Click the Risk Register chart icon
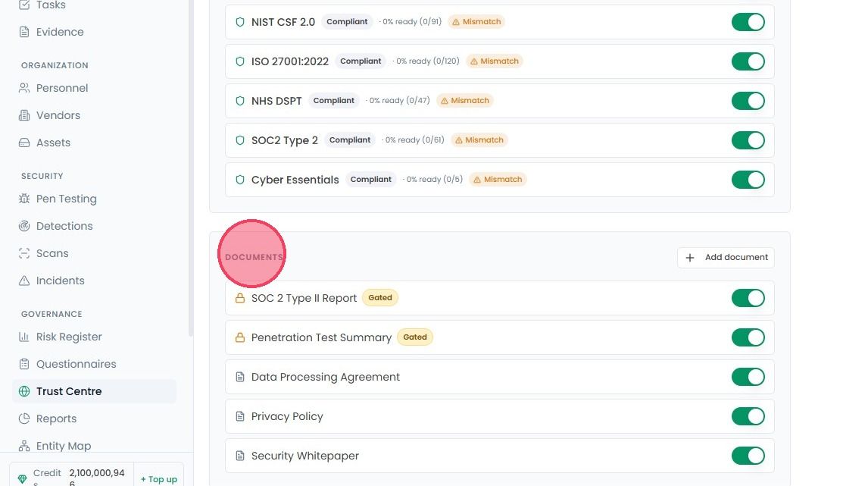The width and height of the screenshot is (868, 486). (23, 337)
